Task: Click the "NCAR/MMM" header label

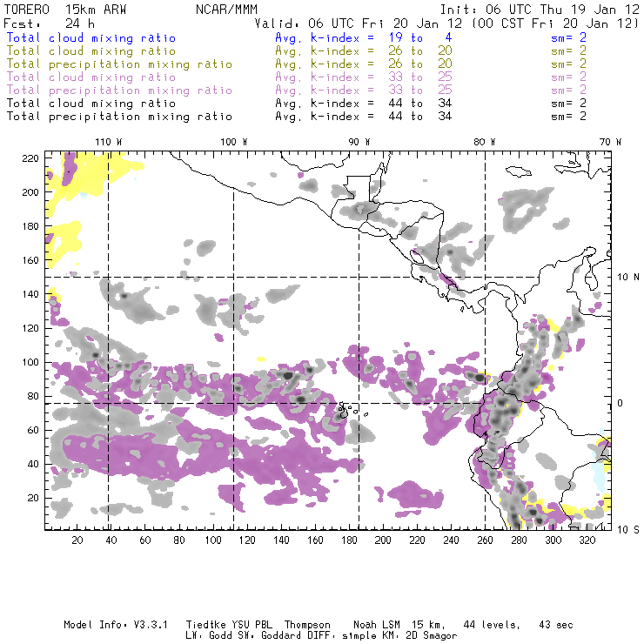Action: pos(226,10)
